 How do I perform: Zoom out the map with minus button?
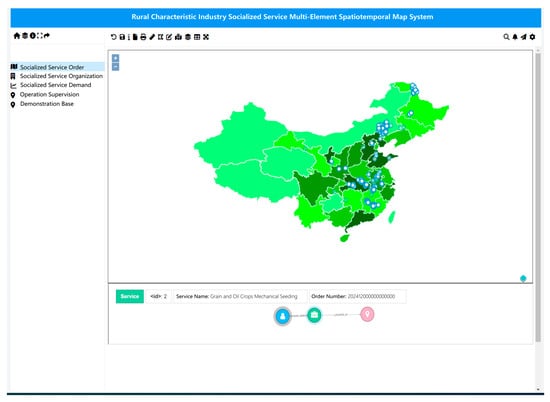pos(115,67)
